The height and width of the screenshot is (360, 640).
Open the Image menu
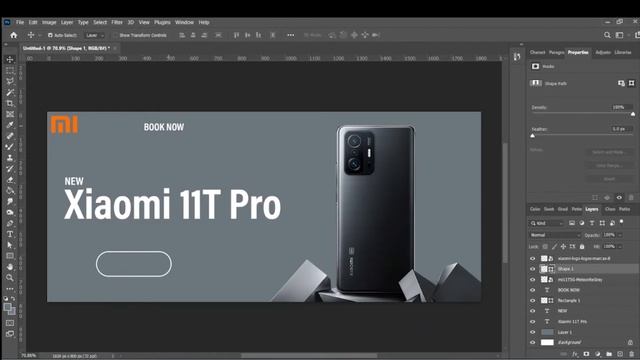(49, 22)
